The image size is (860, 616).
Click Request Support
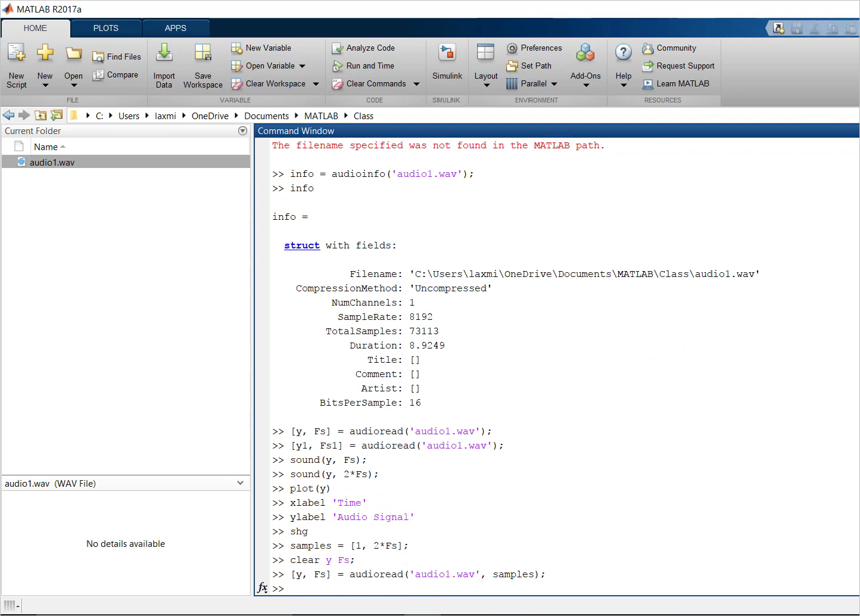point(678,66)
